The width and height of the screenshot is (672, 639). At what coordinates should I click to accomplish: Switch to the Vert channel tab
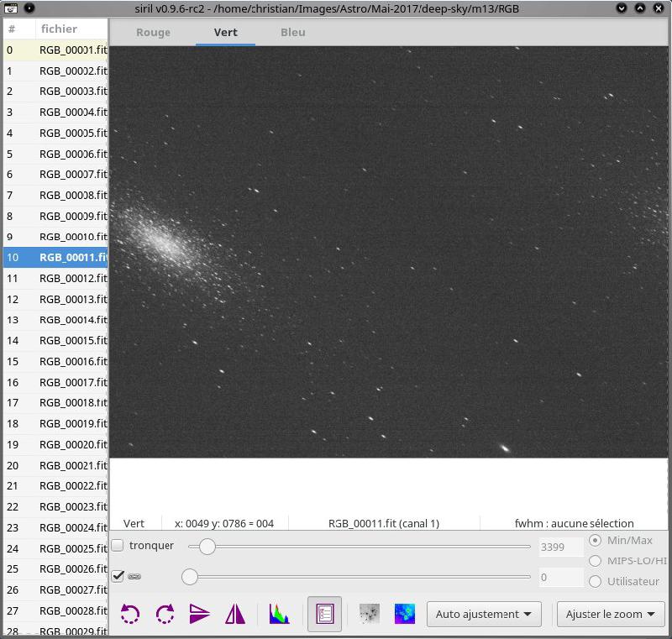[225, 33]
